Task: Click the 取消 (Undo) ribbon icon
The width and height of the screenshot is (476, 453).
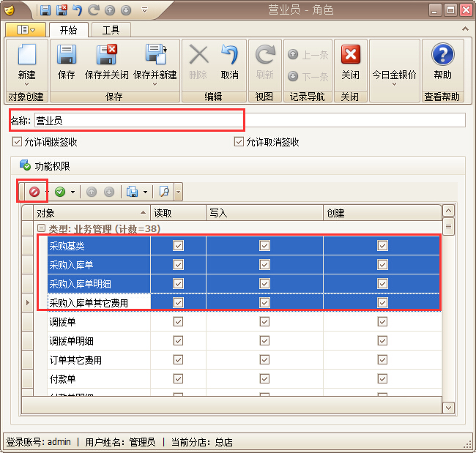Action: tap(230, 56)
